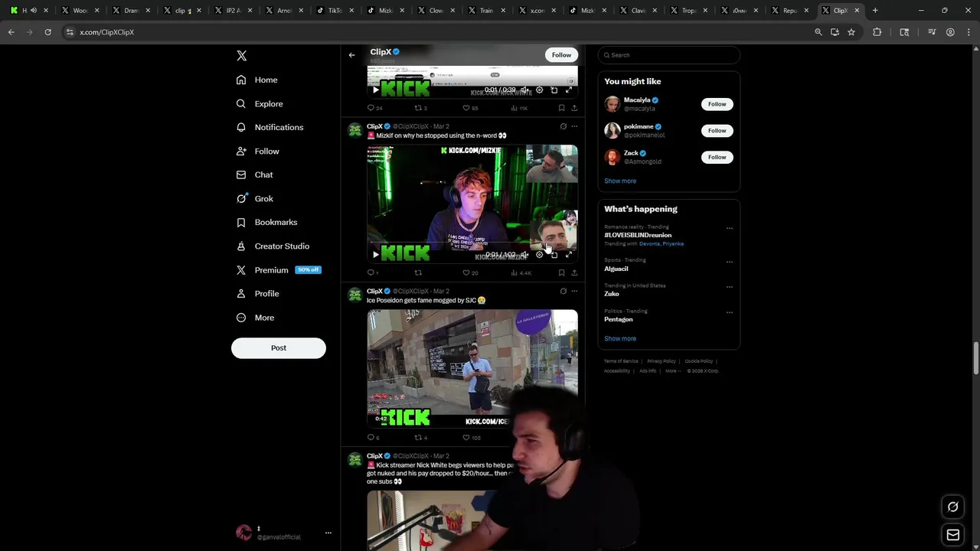Image resolution: width=980 pixels, height=551 pixels.
Task: Open Grok in the sidebar
Action: [255, 198]
